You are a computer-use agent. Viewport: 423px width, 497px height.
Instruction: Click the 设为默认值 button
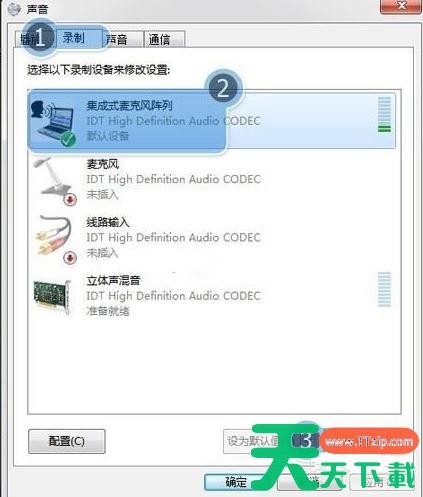point(252,441)
